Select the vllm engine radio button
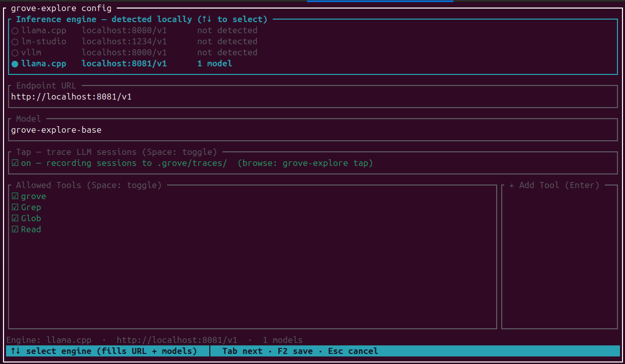Viewport: 625px width, 364px height. pos(15,53)
